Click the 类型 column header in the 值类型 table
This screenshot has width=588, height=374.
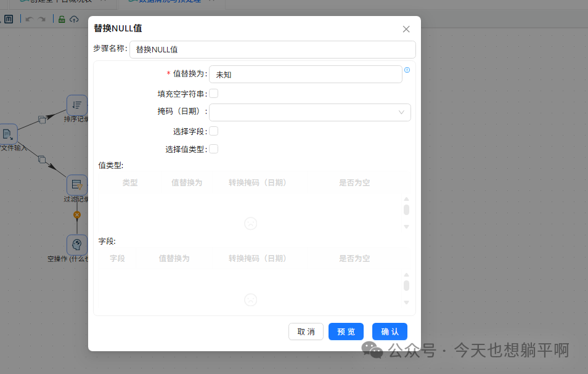pyautogui.click(x=130, y=182)
